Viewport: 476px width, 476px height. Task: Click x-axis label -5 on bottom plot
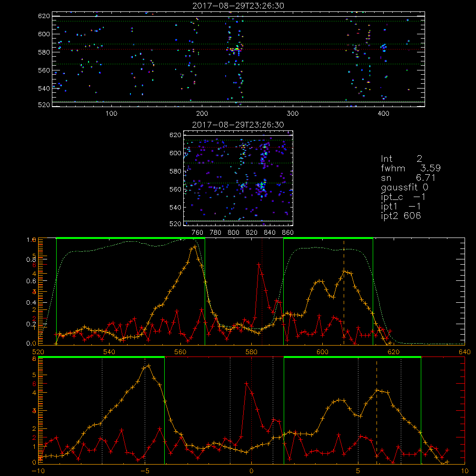pos(145,471)
